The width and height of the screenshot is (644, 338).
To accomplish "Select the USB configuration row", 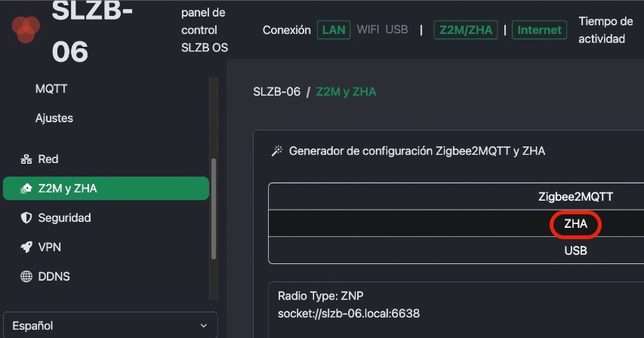I will click(456, 250).
